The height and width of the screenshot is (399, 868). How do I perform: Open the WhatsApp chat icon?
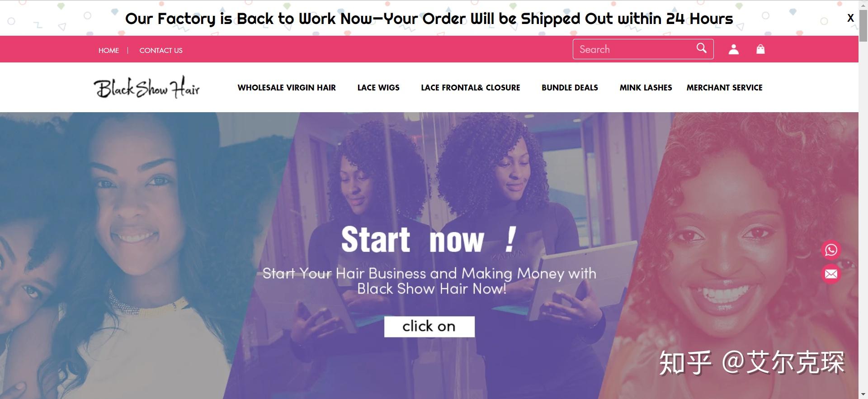click(831, 250)
